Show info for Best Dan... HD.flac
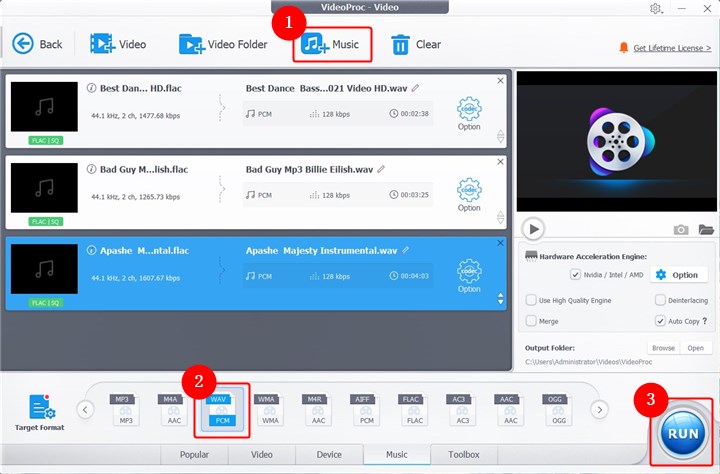Screen dimensions: 720x474 (x=91, y=88)
